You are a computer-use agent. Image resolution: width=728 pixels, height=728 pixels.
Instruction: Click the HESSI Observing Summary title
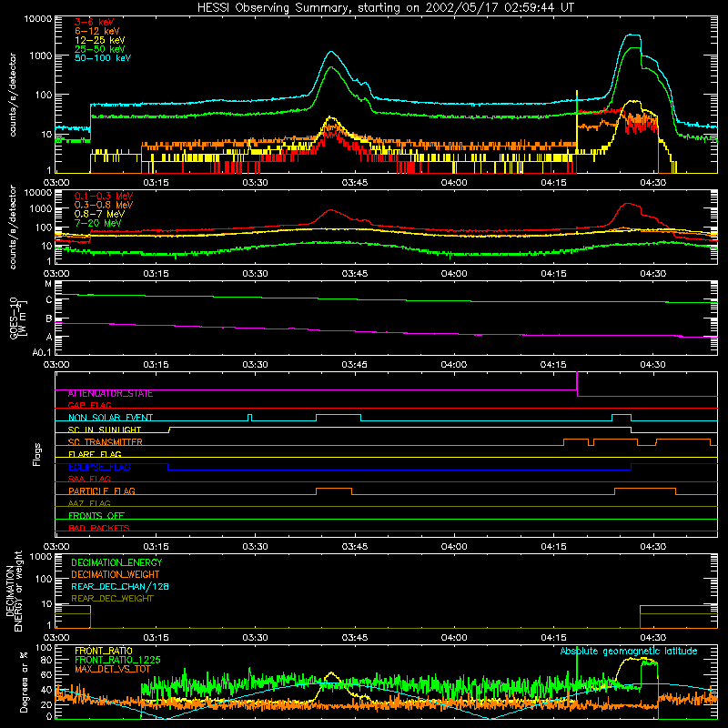pyautogui.click(x=386, y=7)
